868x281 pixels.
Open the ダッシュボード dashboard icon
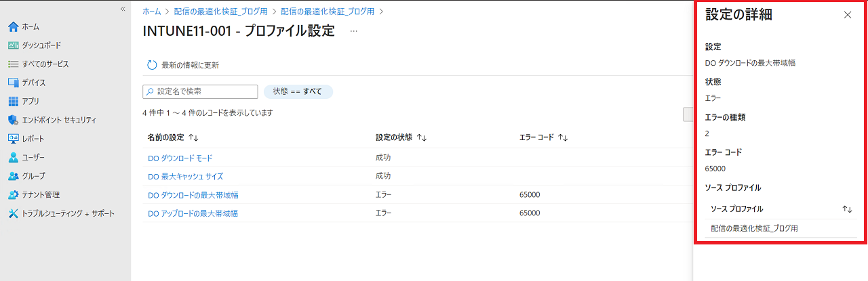coord(13,45)
